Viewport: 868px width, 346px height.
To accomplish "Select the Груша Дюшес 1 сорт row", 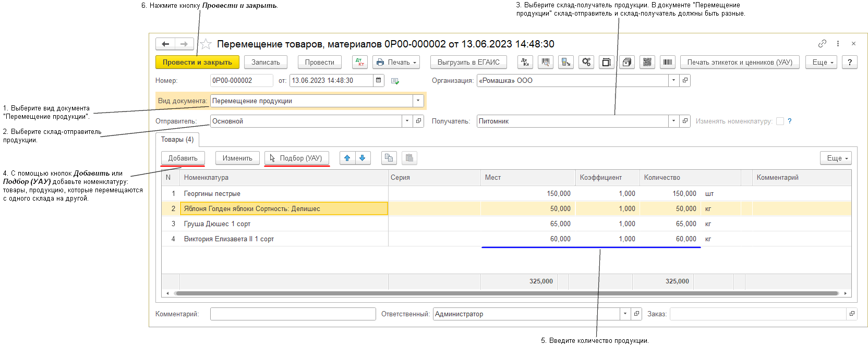I will pos(217,224).
